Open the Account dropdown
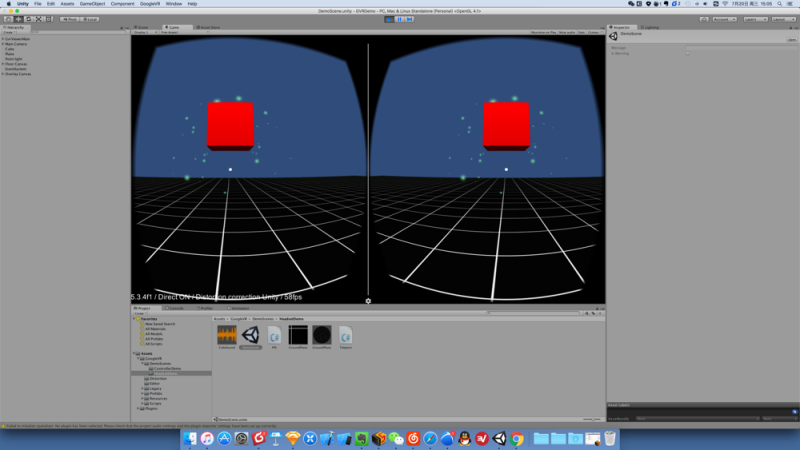The height and width of the screenshot is (450, 800). point(724,19)
